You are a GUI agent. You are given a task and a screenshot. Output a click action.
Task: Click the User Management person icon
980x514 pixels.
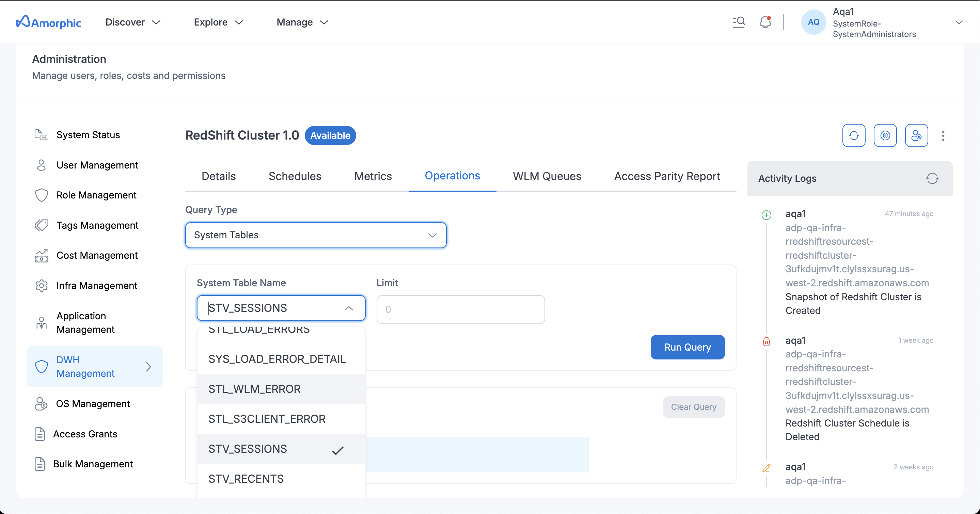pyautogui.click(x=41, y=165)
